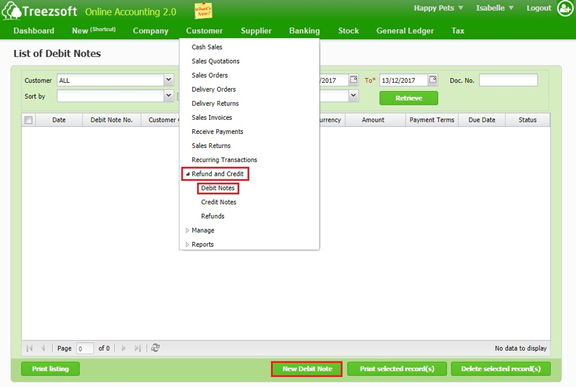Select Sales Quotations menu entry
The image size is (576, 387).
pyautogui.click(x=215, y=61)
